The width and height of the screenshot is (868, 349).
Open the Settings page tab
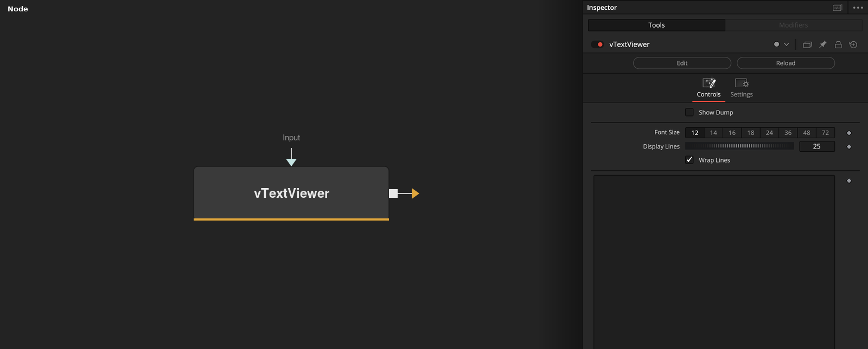click(x=742, y=88)
